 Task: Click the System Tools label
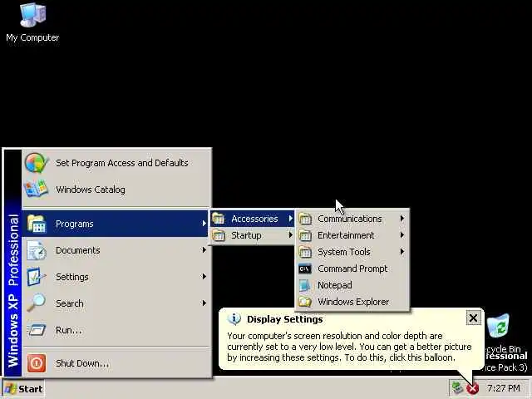[343, 252]
